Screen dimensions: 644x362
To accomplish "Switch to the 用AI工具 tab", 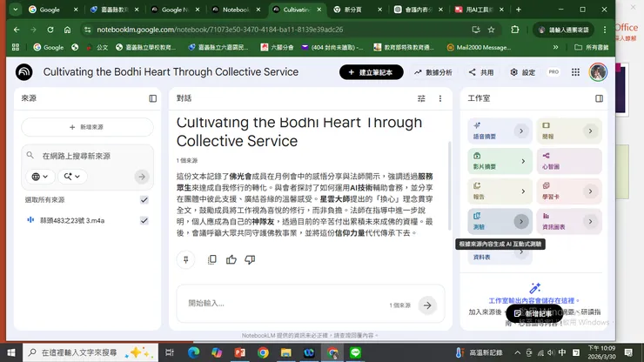I will click(x=479, y=10).
